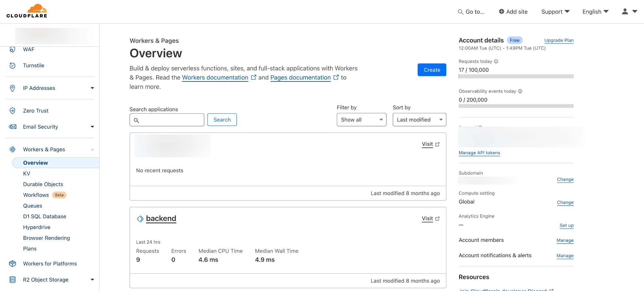Open the account menu dropdown arrow
Viewport: 644px width, 291px height.
(x=635, y=11)
